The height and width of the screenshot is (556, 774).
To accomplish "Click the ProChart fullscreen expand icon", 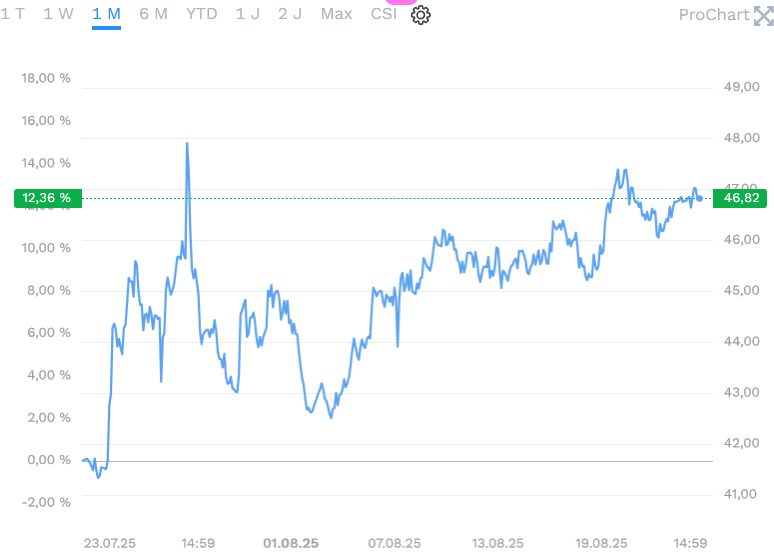I will point(763,15).
